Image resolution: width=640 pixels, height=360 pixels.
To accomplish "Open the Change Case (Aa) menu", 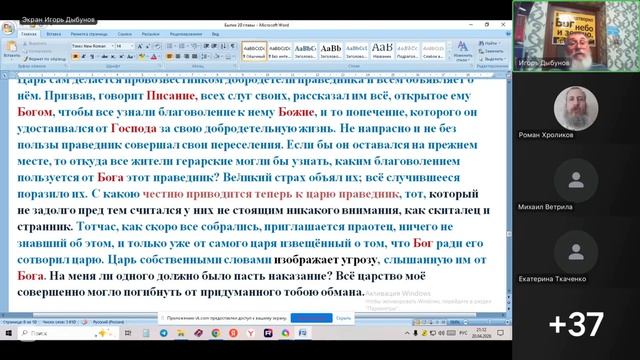I will tap(130, 56).
